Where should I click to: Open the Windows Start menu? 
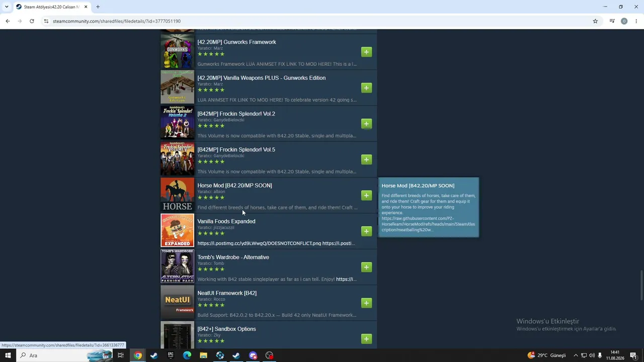point(8,355)
